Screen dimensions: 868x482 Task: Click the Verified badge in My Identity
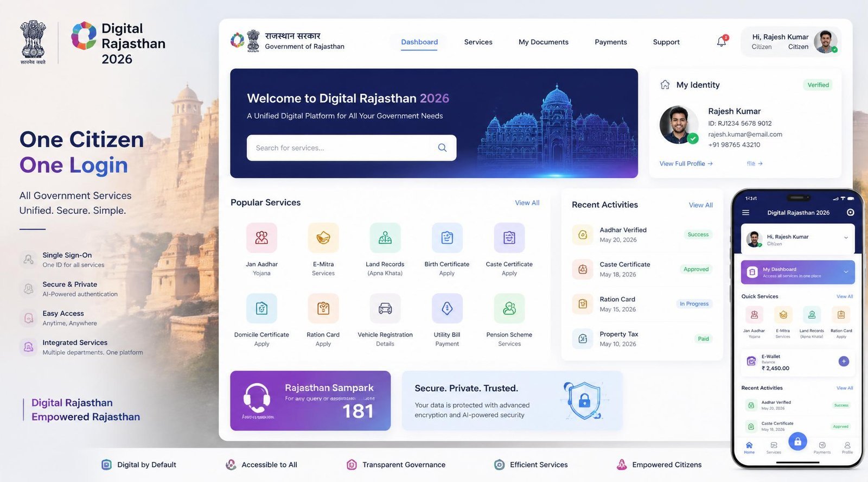click(x=818, y=85)
